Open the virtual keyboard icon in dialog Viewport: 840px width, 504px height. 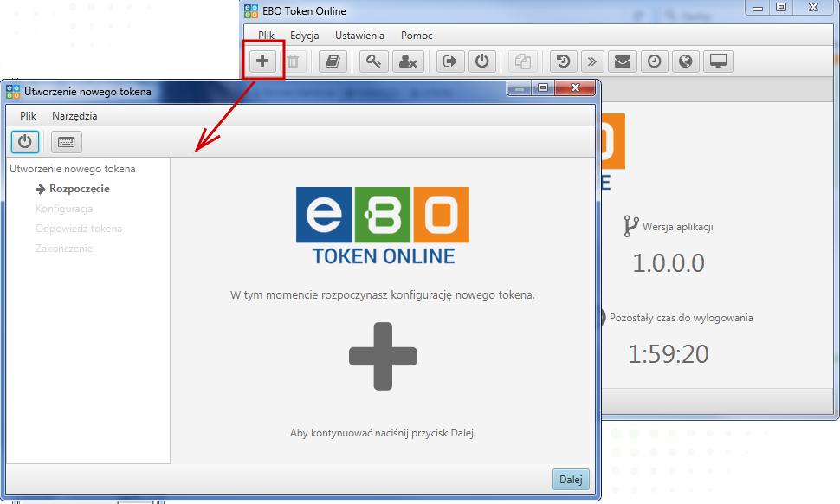pyautogui.click(x=67, y=141)
